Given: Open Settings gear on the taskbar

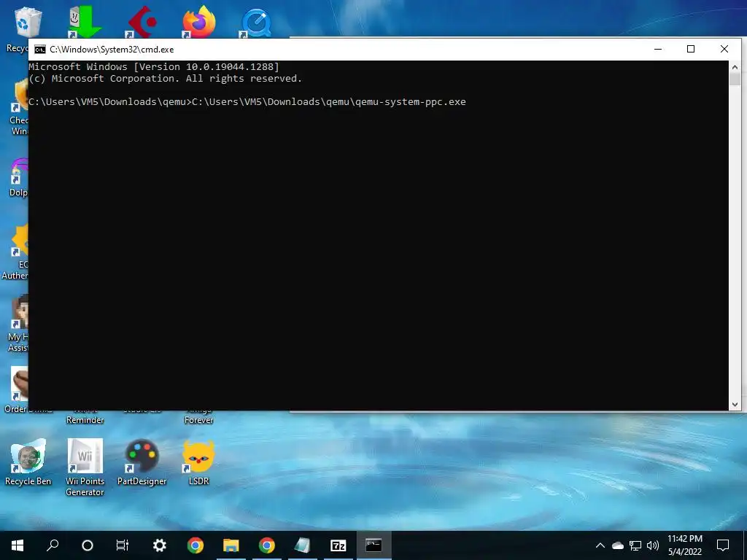Looking at the screenshot, I should tap(159, 545).
